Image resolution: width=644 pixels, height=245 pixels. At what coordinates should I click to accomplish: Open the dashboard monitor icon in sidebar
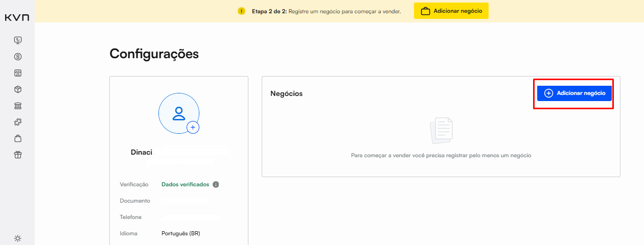coord(18,40)
